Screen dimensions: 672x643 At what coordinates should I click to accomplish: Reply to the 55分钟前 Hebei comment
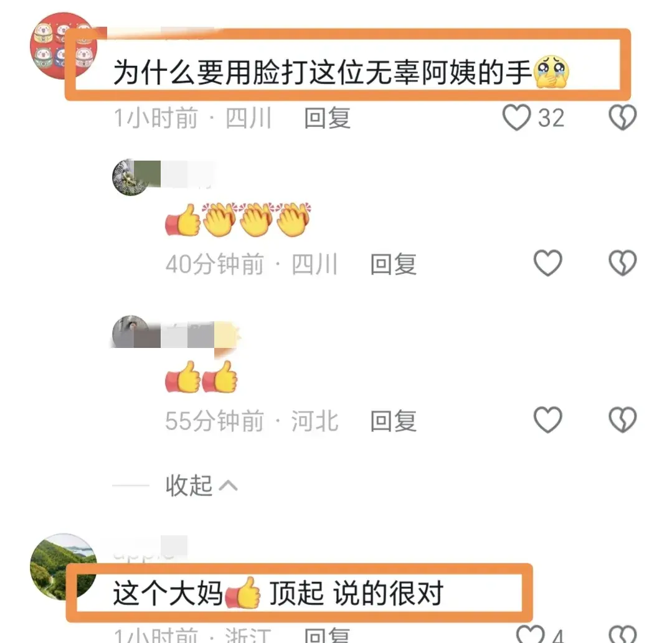click(x=394, y=421)
